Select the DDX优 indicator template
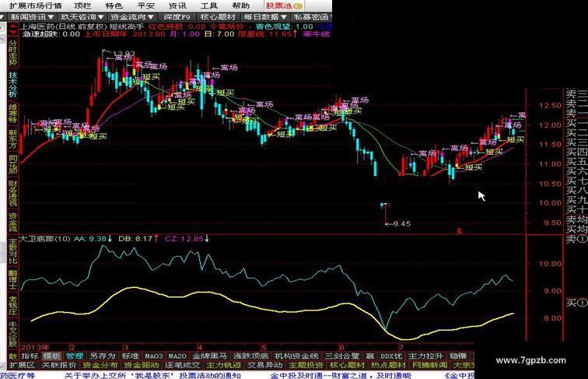The height and width of the screenshot is (379, 588). coord(390,356)
